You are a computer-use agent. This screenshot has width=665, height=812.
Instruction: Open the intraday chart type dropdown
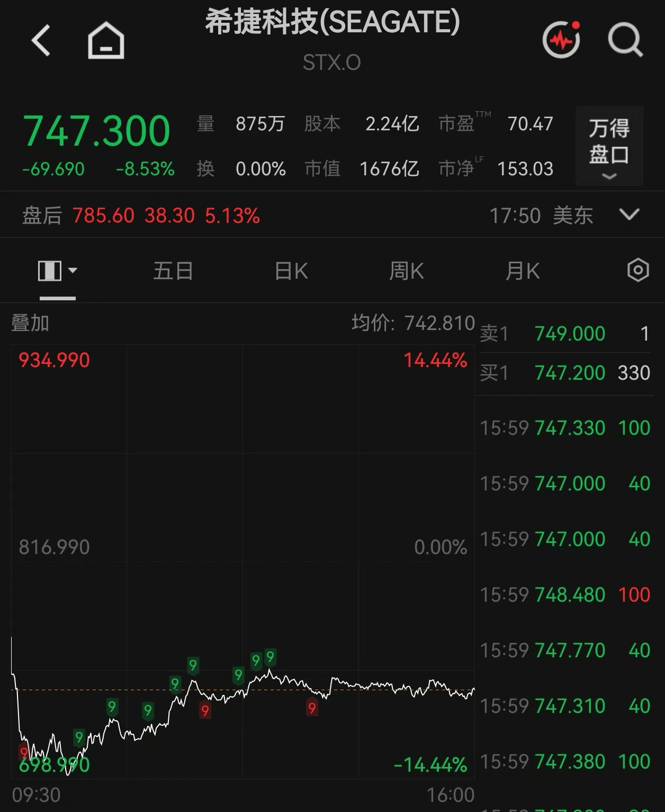pyautogui.click(x=58, y=271)
